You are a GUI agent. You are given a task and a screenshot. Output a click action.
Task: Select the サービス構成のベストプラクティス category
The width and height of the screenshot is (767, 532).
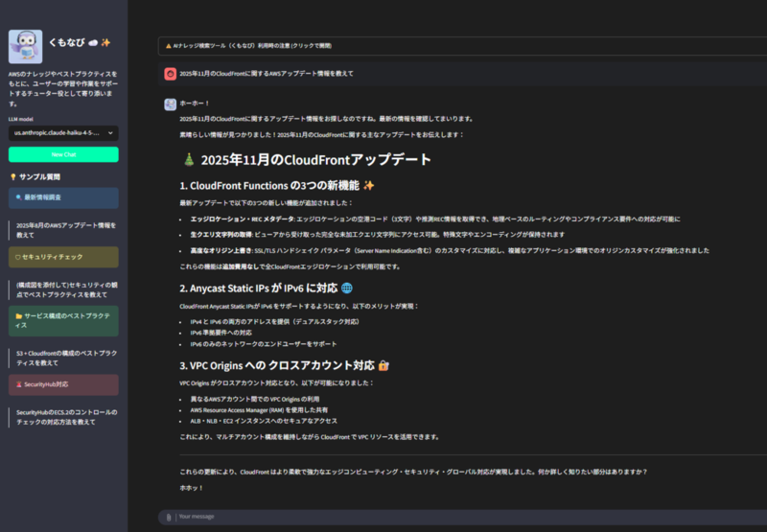pos(63,321)
